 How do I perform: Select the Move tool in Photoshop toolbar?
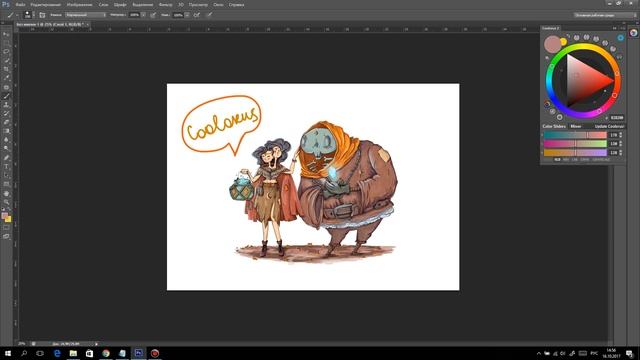click(6, 34)
